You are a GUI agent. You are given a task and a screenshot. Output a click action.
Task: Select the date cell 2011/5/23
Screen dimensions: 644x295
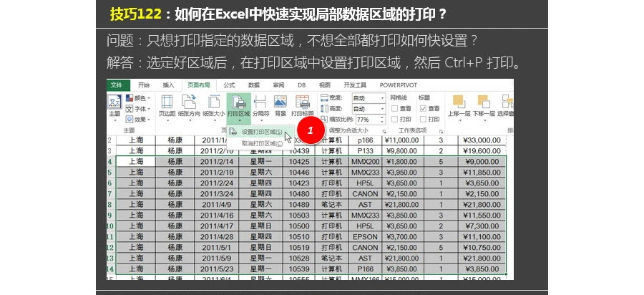pyautogui.click(x=217, y=269)
